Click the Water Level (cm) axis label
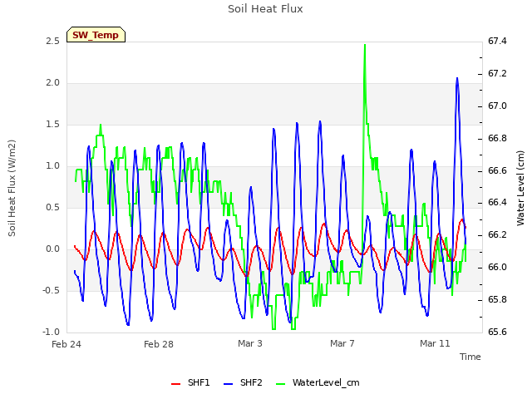 [x=520, y=189]
